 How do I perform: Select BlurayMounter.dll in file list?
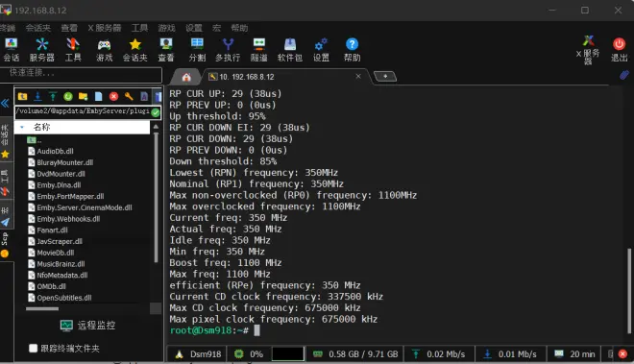click(x=61, y=162)
